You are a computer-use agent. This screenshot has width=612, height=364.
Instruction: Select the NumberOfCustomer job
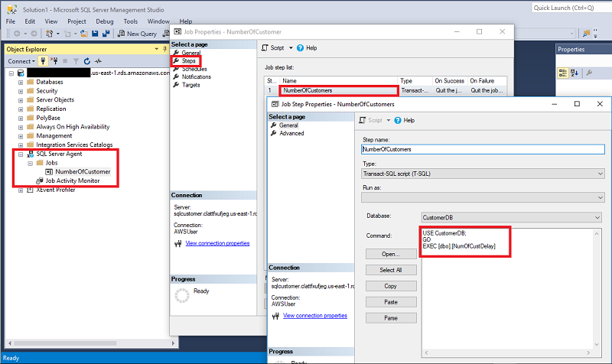coord(83,171)
